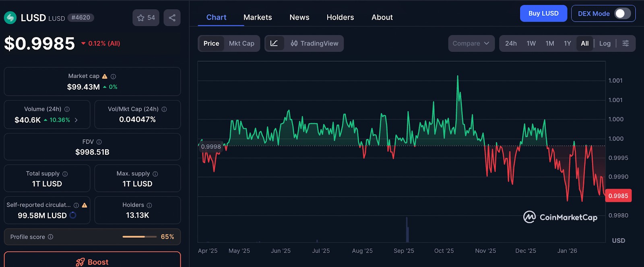The height and width of the screenshot is (267, 644).
Task: Click the star watchlist icon
Action: click(x=140, y=18)
